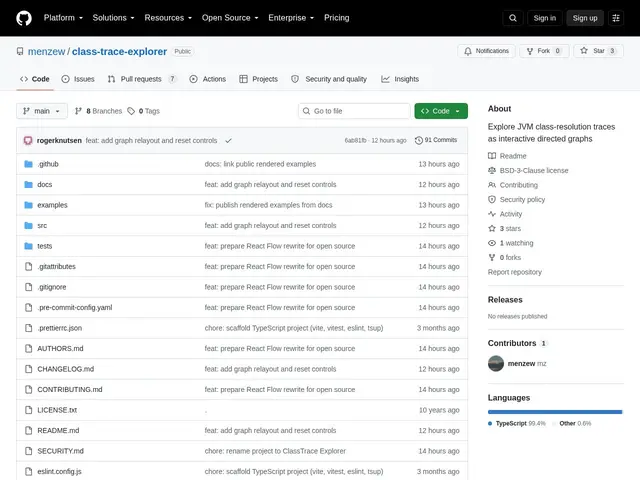Click the tests folder icon
This screenshot has height=480, width=640.
pos(28,246)
